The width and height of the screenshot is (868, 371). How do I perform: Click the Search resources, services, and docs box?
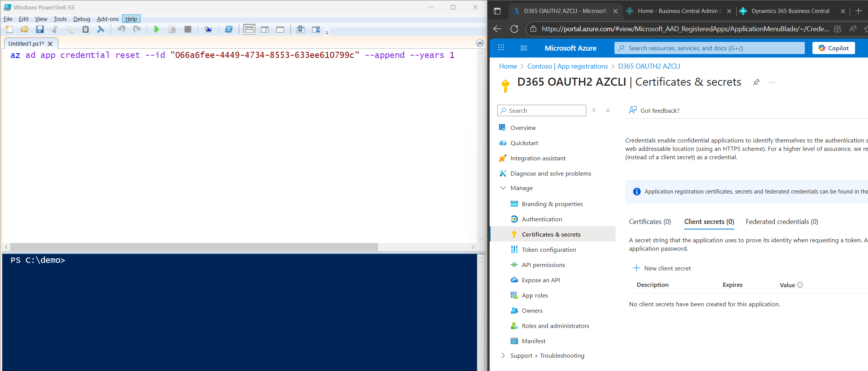click(x=710, y=48)
